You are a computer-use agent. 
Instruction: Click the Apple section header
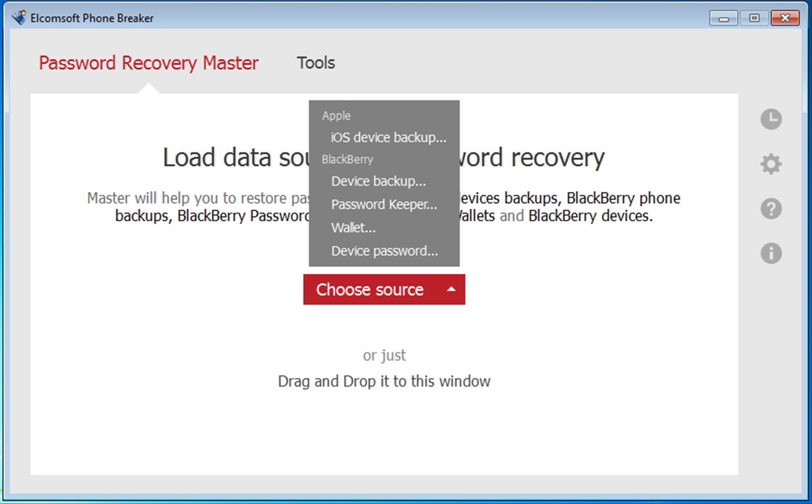click(x=336, y=115)
